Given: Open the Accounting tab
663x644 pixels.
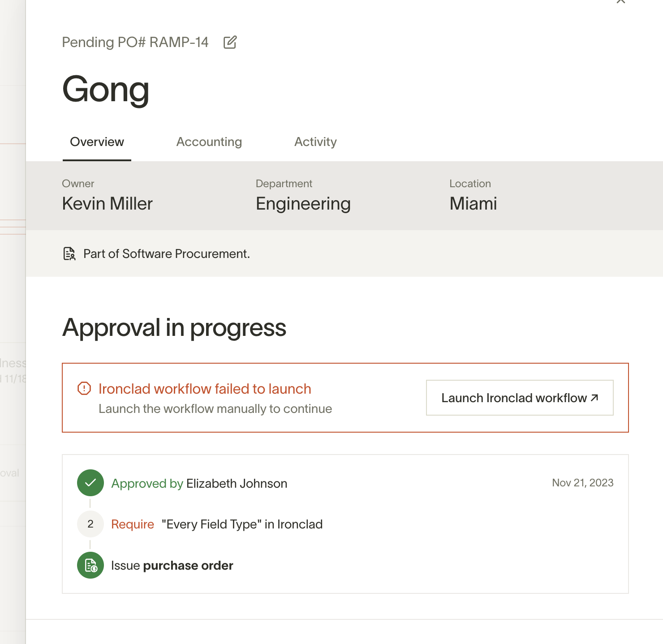Looking at the screenshot, I should 209,142.
